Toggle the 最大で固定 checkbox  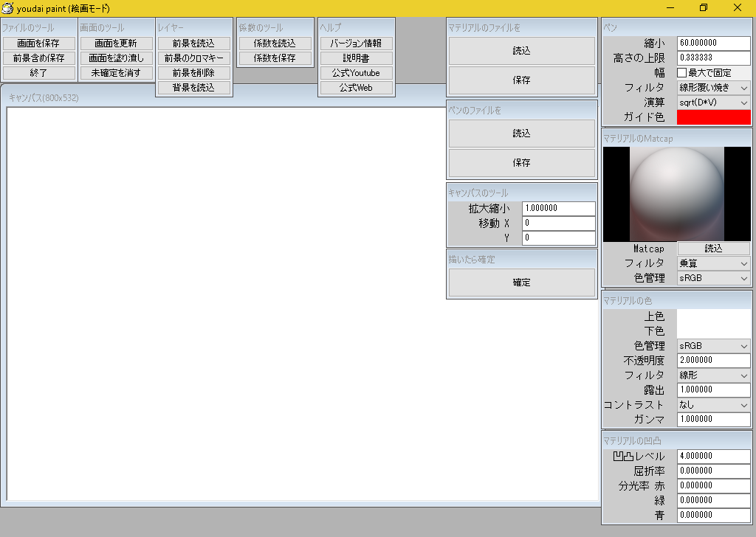pyautogui.click(x=682, y=73)
